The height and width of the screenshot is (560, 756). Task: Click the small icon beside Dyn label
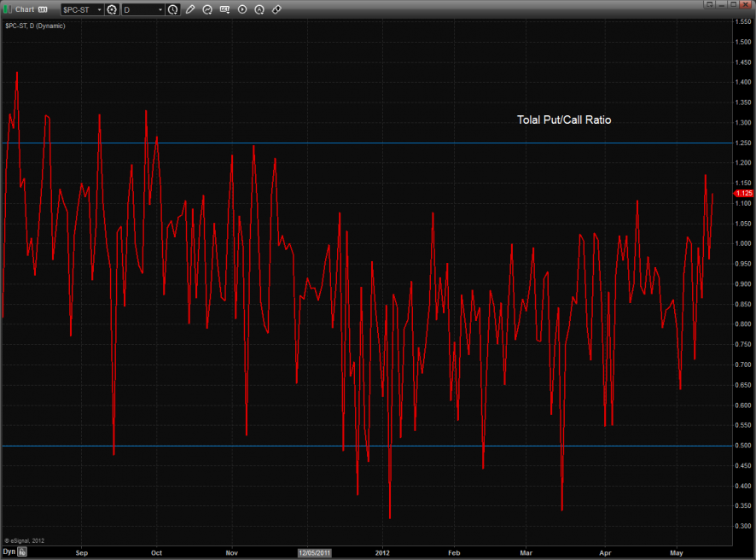point(23,551)
